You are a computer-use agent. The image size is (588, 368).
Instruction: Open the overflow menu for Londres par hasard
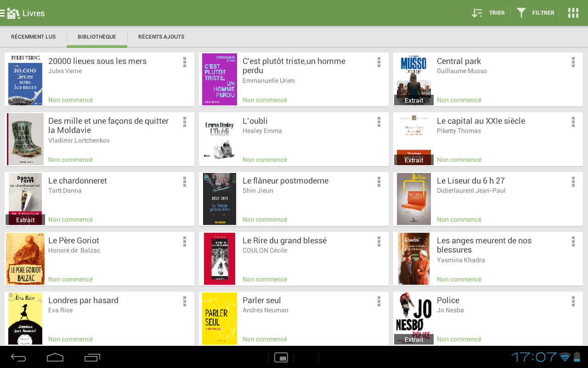tap(185, 301)
